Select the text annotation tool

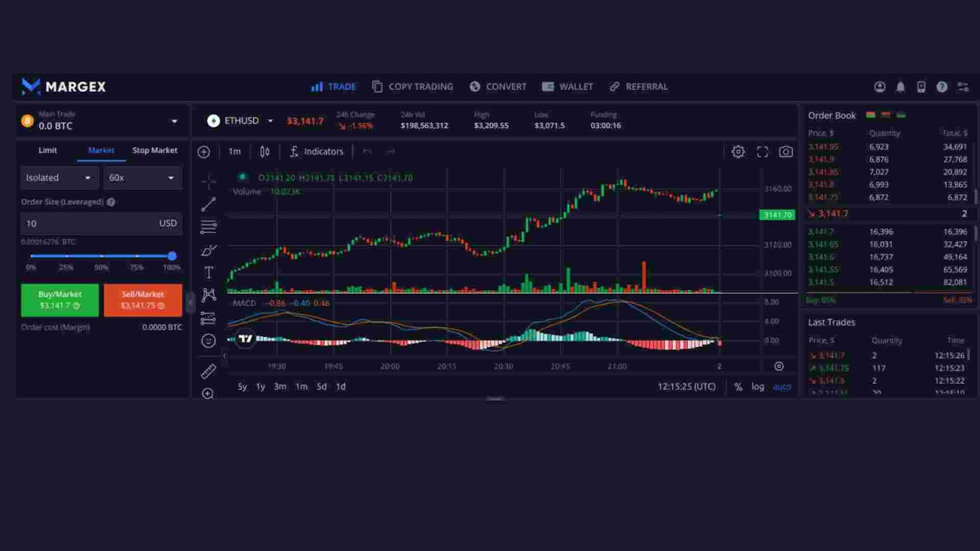pos(208,272)
